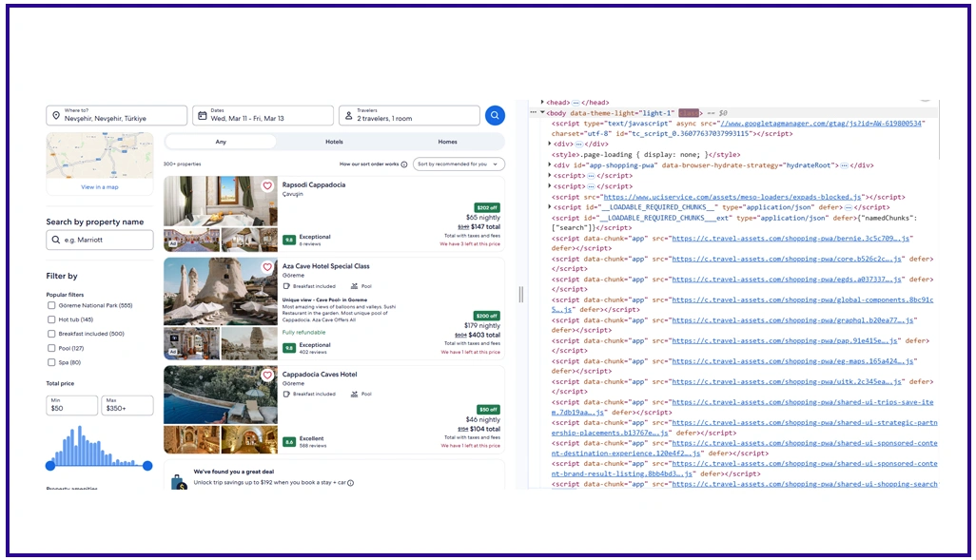
Task: Click calendar icon in the Dates field
Action: click(202, 116)
